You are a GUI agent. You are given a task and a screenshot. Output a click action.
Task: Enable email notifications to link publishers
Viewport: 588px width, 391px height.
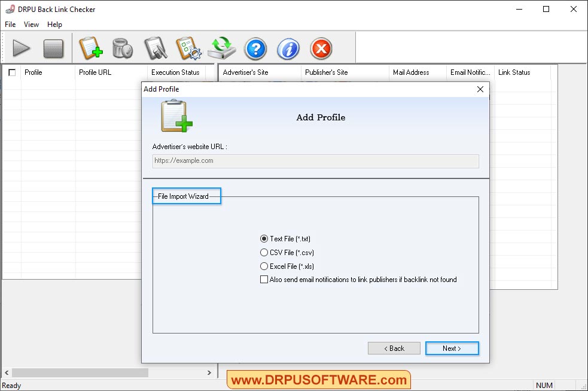pyautogui.click(x=264, y=279)
